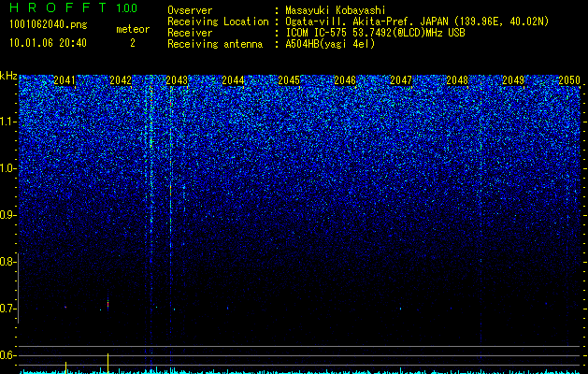Click the kHz axis unit label

8,76
